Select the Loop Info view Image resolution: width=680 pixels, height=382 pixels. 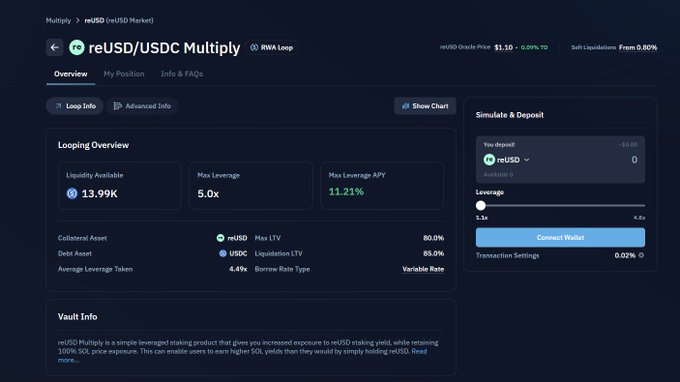point(75,106)
